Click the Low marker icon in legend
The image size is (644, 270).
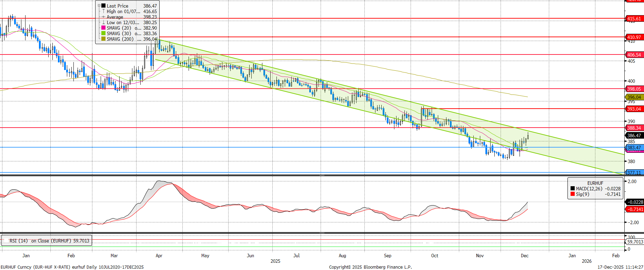103,22
